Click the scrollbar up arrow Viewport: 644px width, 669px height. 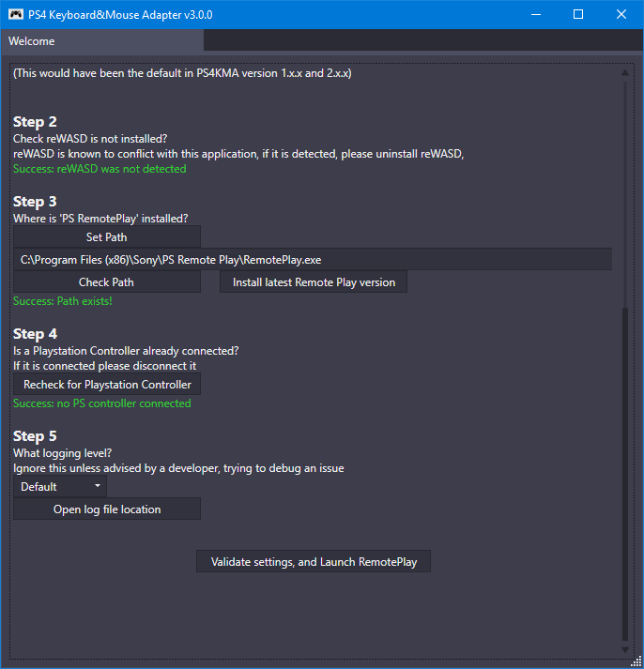coord(625,73)
